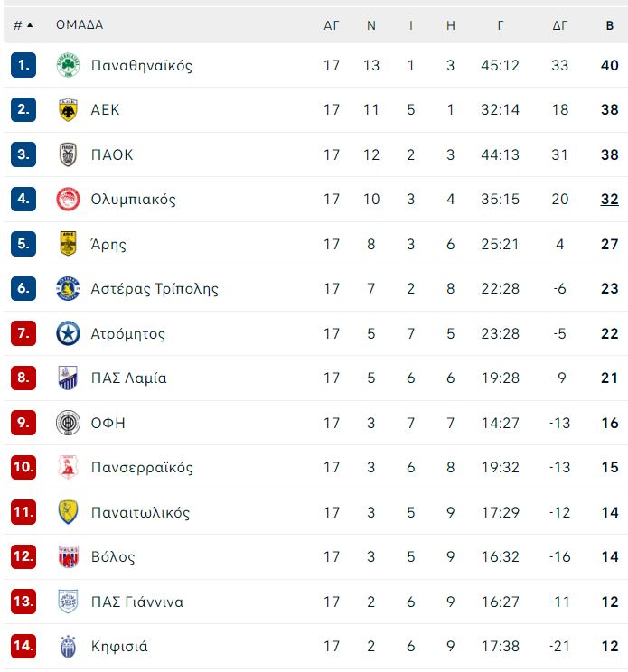The width and height of the screenshot is (628, 672).
Task: Click the ΟΦΗ club crest
Action: (68, 423)
